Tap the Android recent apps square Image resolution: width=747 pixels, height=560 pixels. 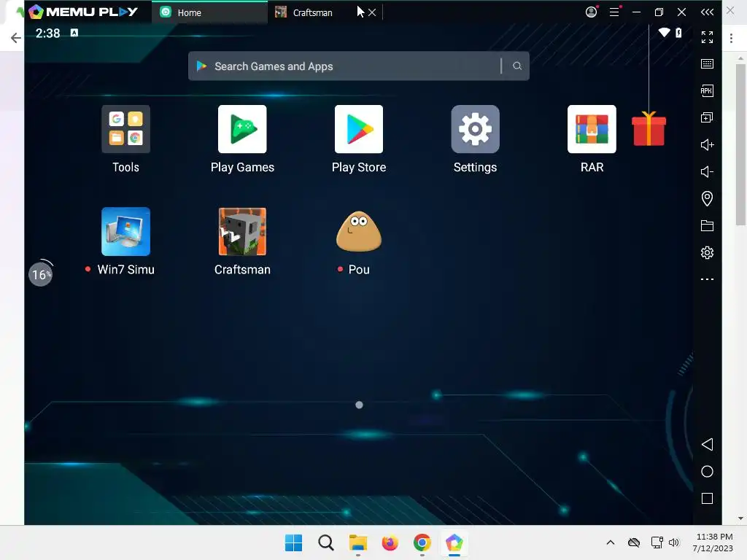(707, 499)
